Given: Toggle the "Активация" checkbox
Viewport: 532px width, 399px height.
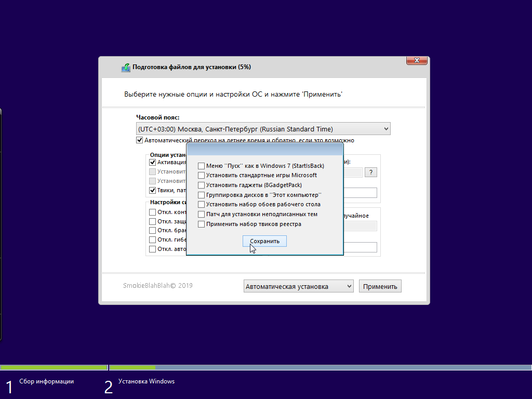Looking at the screenshot, I should 153,162.
